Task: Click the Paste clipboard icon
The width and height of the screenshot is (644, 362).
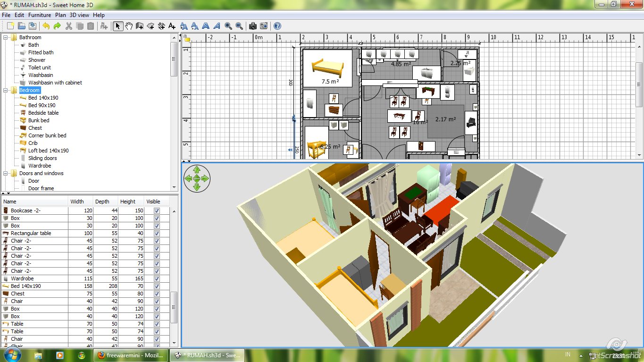Action: 91,26
